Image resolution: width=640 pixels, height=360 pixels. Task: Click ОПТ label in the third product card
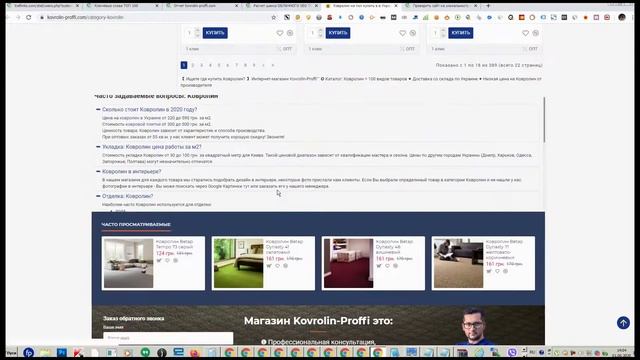pos(533,49)
